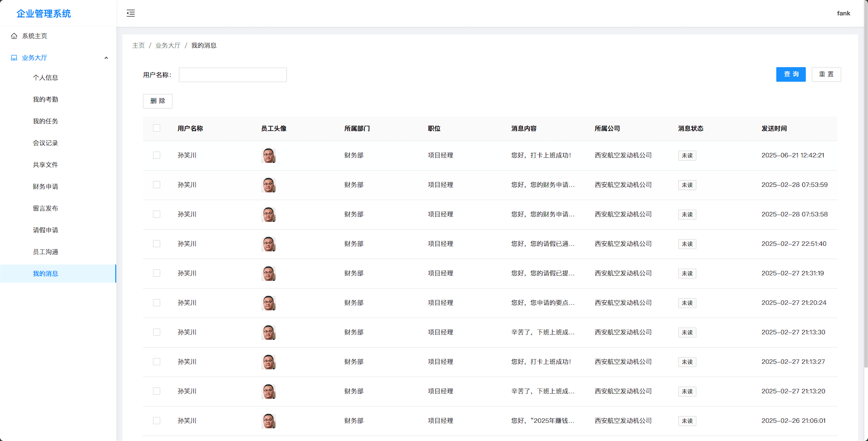
Task: Toggle the select-all checkbox in table header
Action: (x=157, y=128)
